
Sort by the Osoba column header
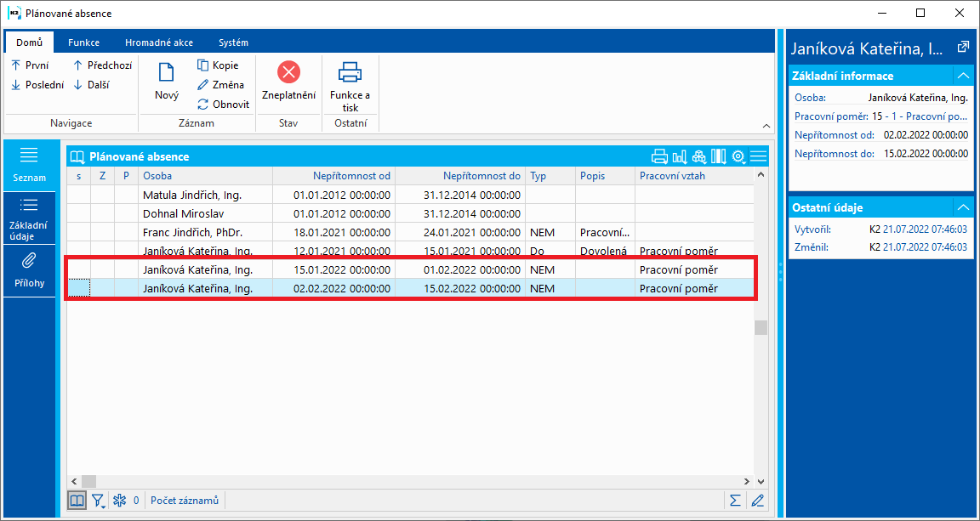[205, 176]
